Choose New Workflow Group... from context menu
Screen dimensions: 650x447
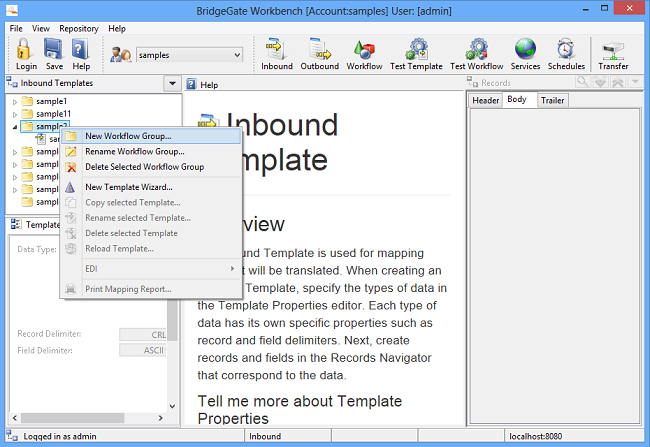[151, 136]
